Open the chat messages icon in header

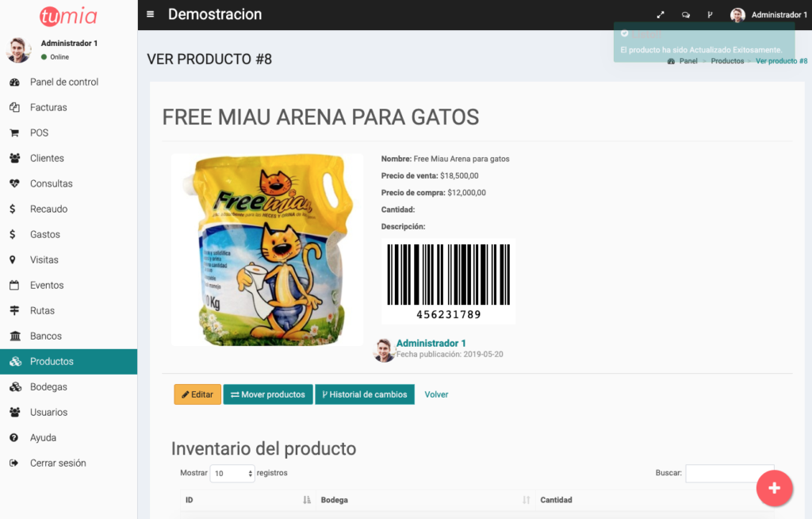coord(686,15)
